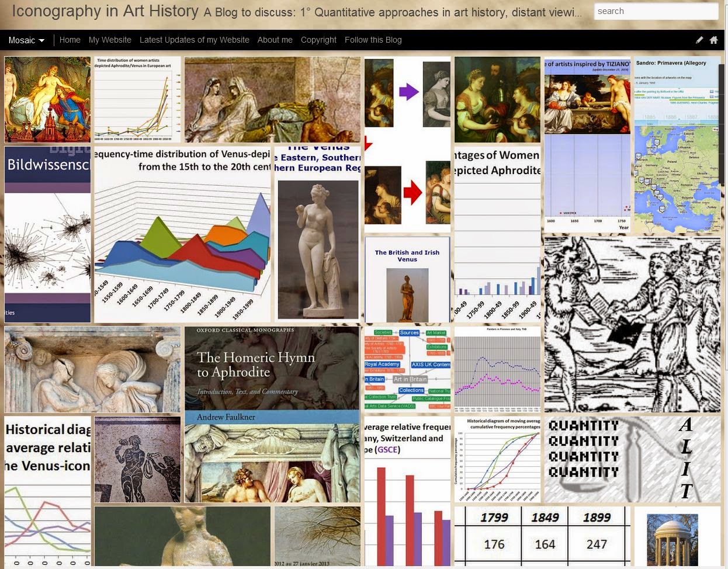Open the Bildwissenschaft book cover post

47,234
